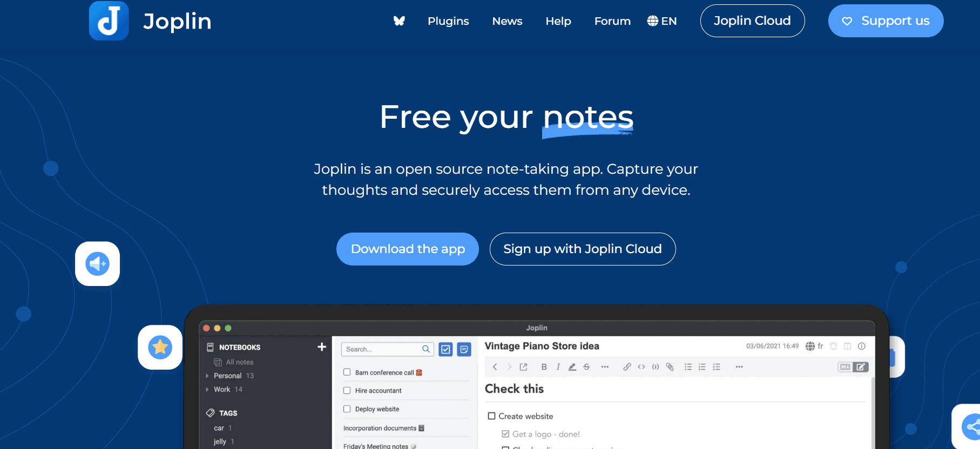Switch to the Markdown editor toggle
The width and height of the screenshot is (980, 449).
pyautogui.click(x=845, y=367)
